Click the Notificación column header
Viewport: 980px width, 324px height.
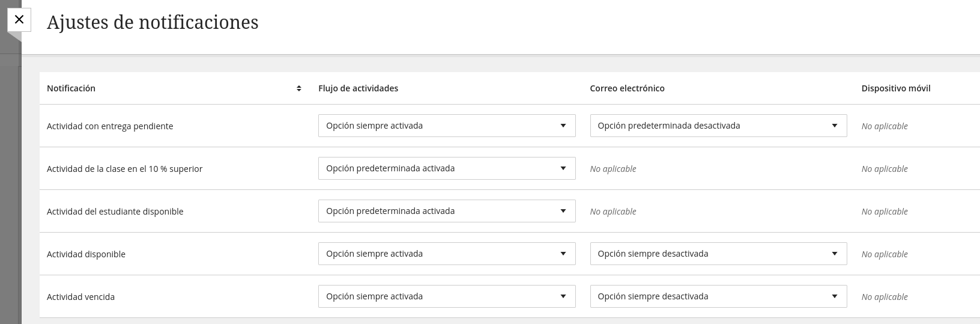tap(71, 88)
